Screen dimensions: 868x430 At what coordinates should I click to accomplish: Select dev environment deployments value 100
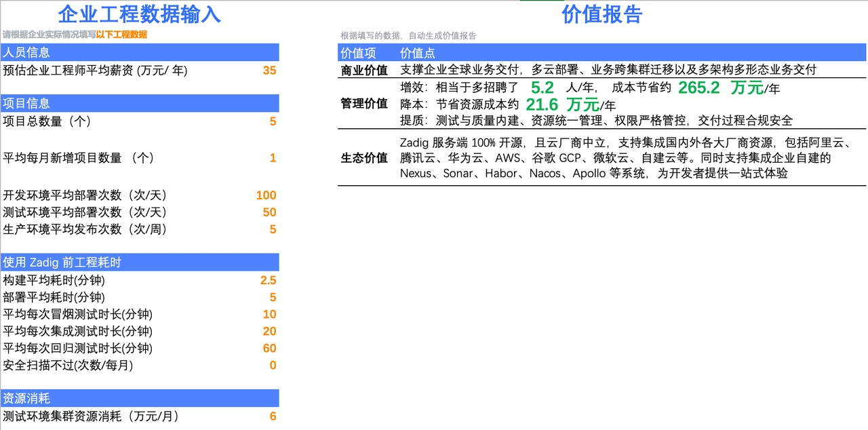click(266, 195)
